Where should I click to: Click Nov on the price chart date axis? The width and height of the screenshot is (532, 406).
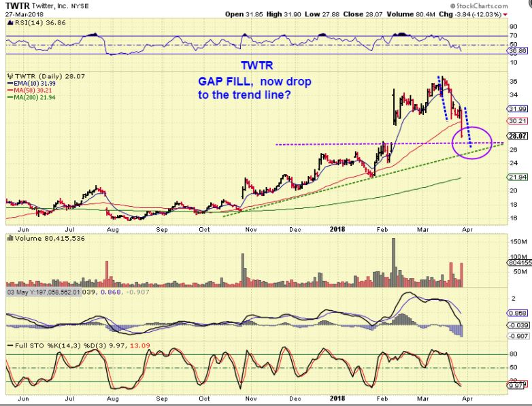coord(251,230)
